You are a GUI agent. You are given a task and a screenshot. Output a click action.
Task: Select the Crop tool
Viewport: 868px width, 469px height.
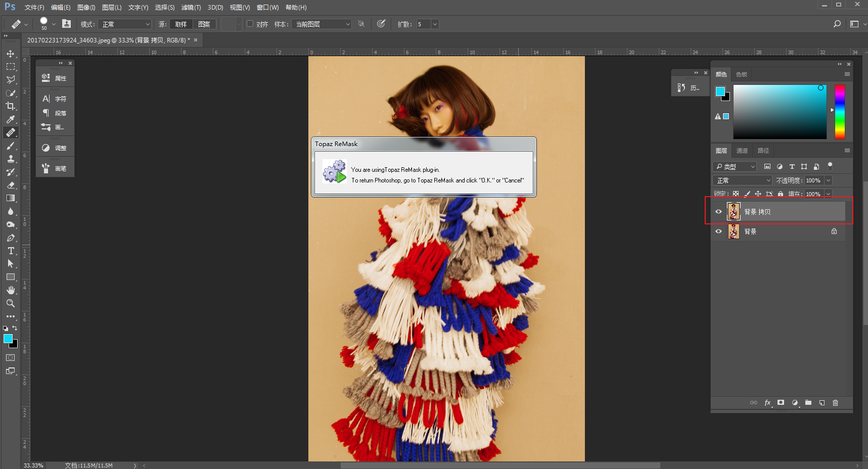10,106
